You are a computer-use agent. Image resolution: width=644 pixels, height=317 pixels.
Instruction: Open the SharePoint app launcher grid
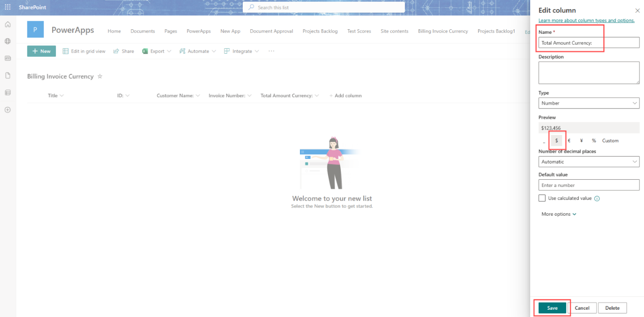pos(7,7)
